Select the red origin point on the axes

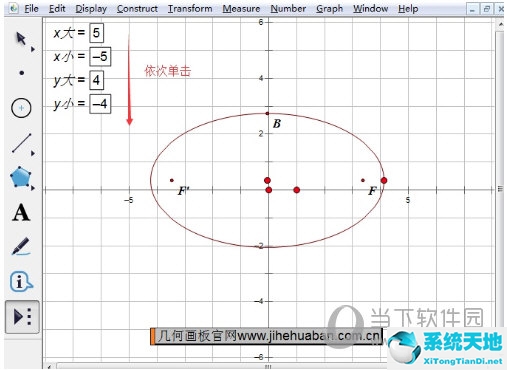tap(269, 190)
